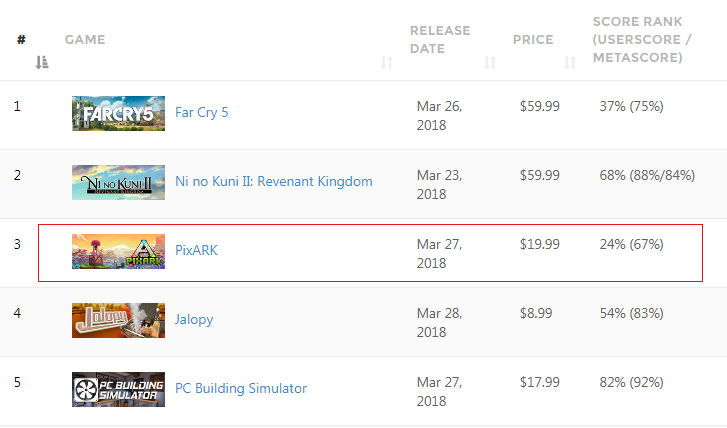The width and height of the screenshot is (727, 428).
Task: Open PC Building Simulator thumbnail image
Action: [x=118, y=389]
